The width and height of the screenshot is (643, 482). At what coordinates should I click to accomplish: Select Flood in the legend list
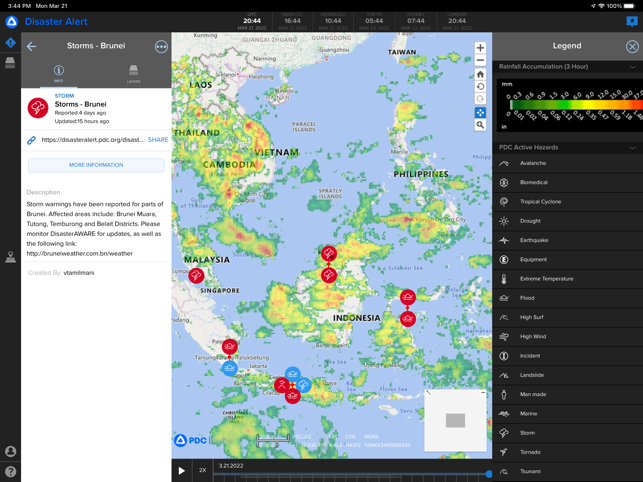click(x=568, y=298)
